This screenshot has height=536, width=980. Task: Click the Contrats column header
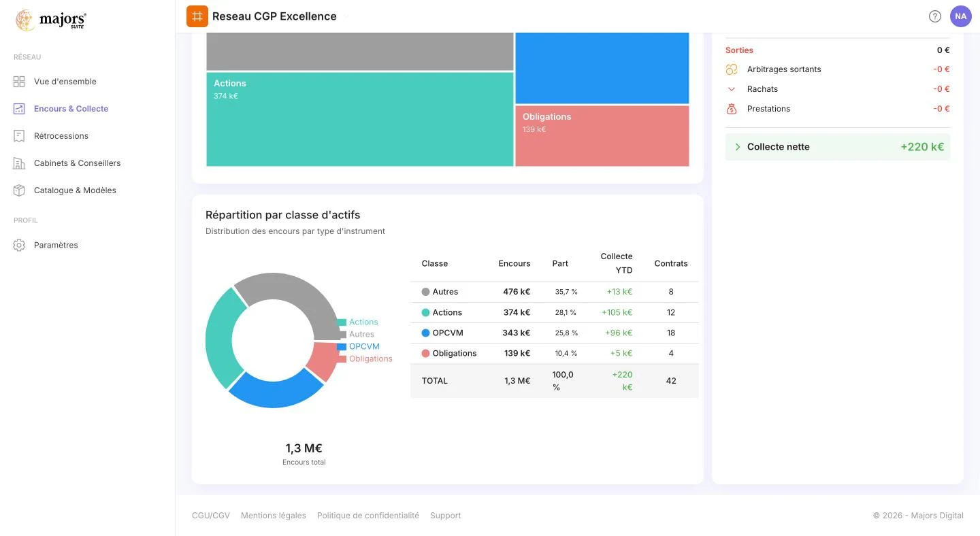671,263
